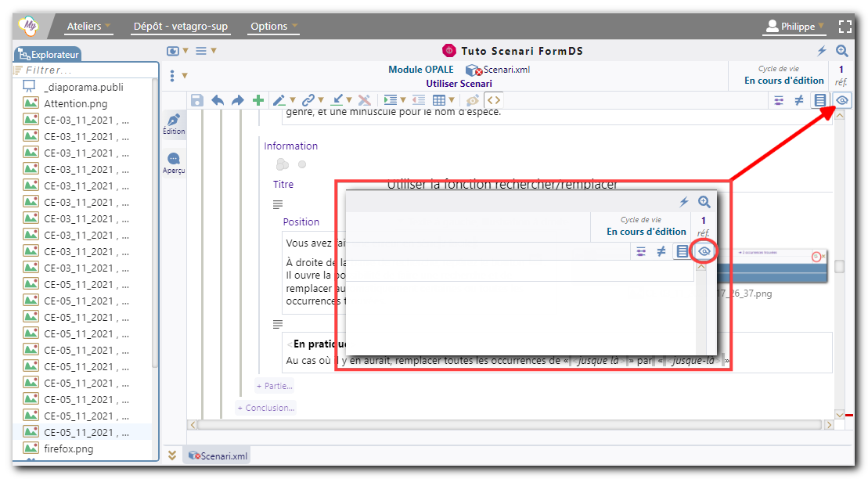Click the Redo arrow icon
868x479 pixels.
[237, 100]
